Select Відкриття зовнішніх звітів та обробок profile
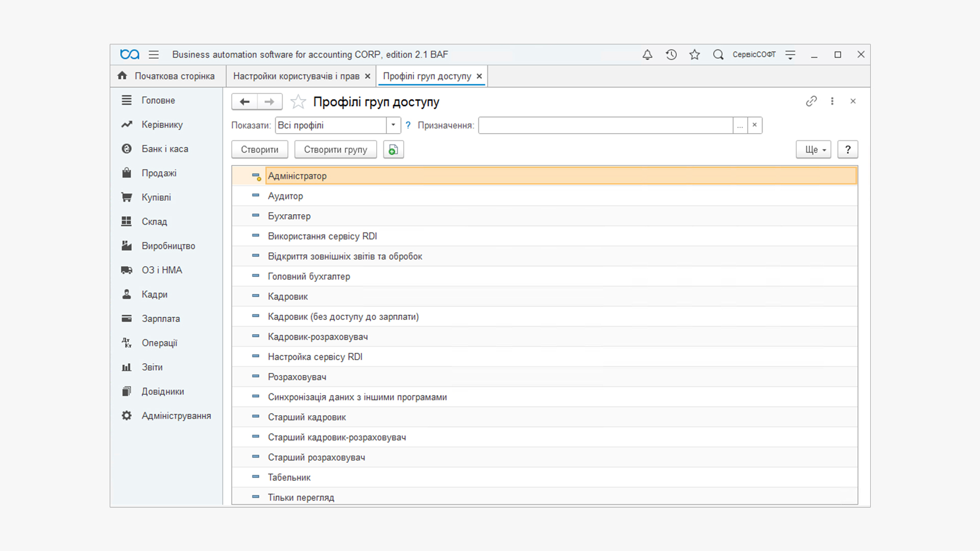980x551 pixels. (545, 256)
